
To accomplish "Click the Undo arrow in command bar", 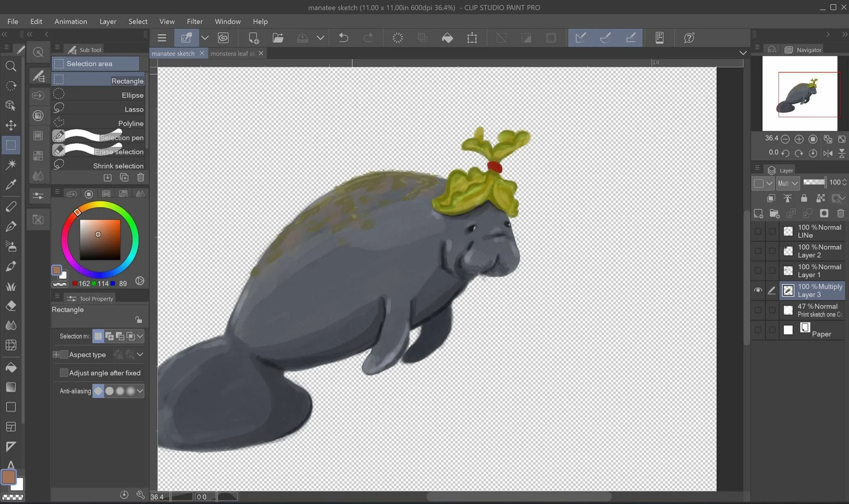I will pos(343,38).
